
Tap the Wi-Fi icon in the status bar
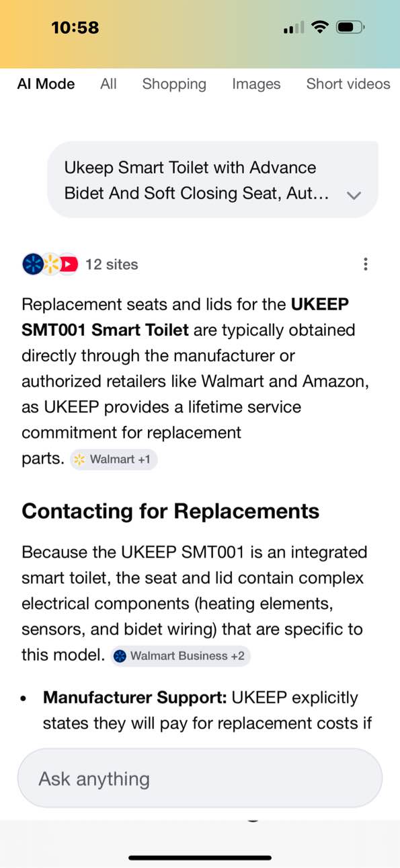[320, 27]
